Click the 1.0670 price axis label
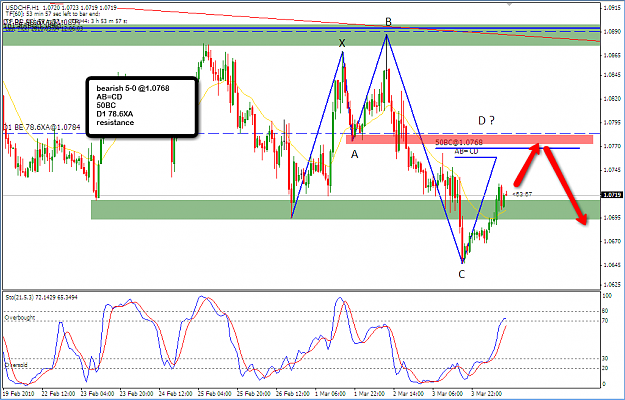 tap(611, 241)
